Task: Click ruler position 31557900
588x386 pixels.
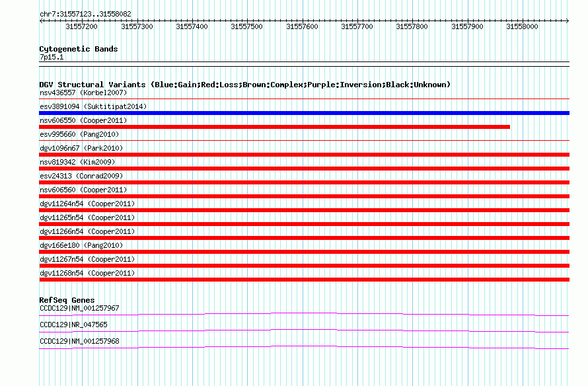Action: (467, 26)
